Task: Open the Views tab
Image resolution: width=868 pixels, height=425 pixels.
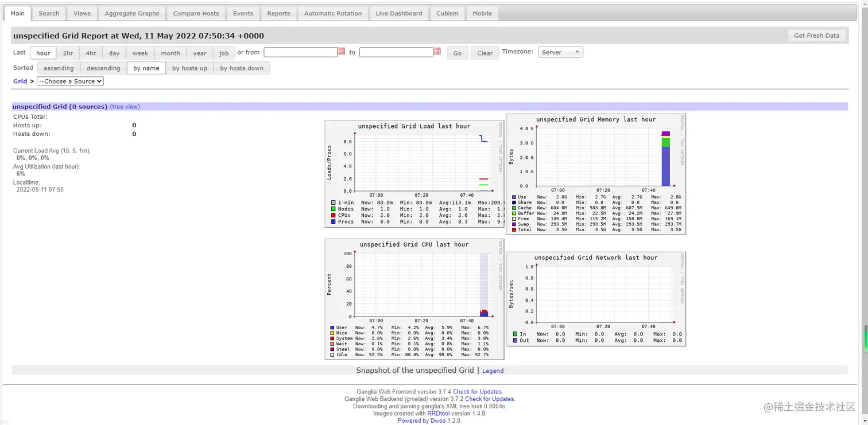Action: [x=82, y=13]
